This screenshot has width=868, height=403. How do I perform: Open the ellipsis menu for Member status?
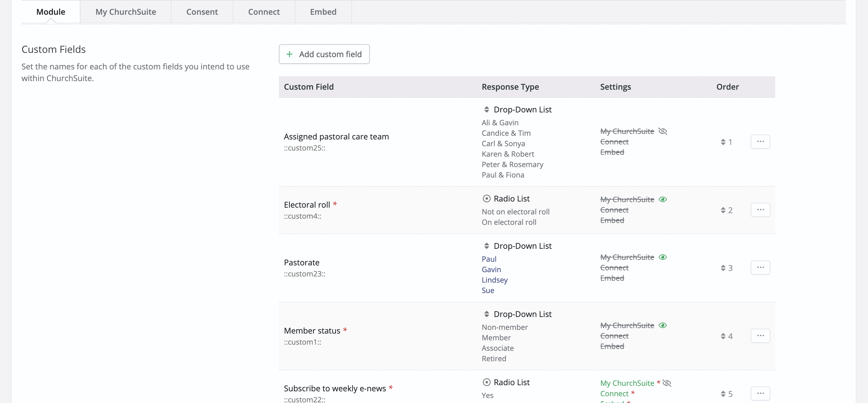[x=760, y=336]
